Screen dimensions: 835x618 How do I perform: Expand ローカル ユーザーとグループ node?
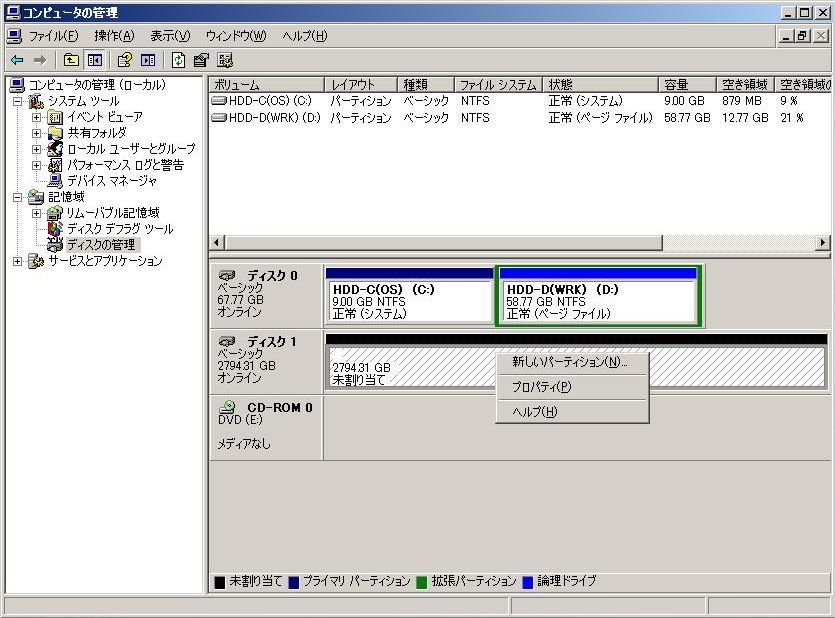tap(36, 149)
